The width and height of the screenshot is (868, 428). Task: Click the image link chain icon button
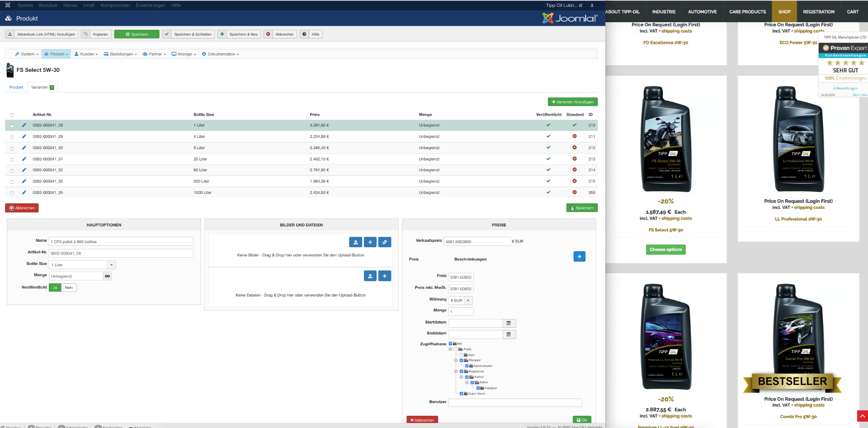click(x=385, y=242)
